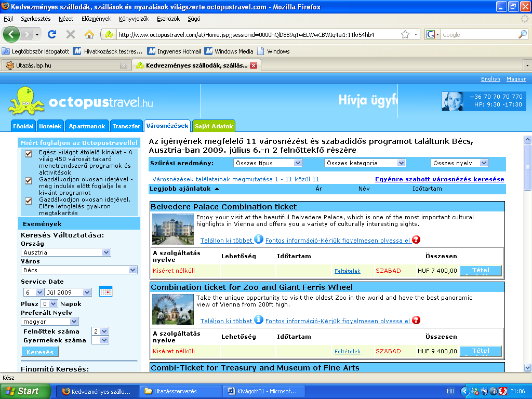Click the Google search magnifier icon
This screenshot has width=532, height=399.
click(523, 35)
